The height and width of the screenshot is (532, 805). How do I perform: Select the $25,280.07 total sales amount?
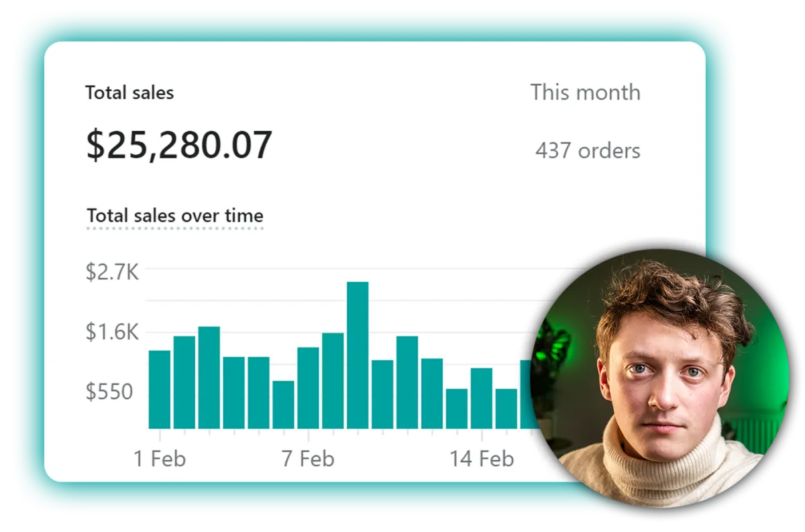179,145
